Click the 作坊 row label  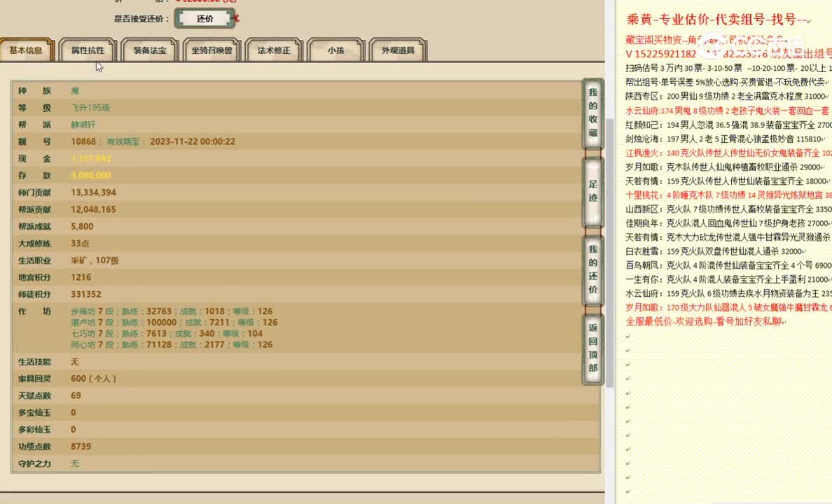pyautogui.click(x=34, y=311)
